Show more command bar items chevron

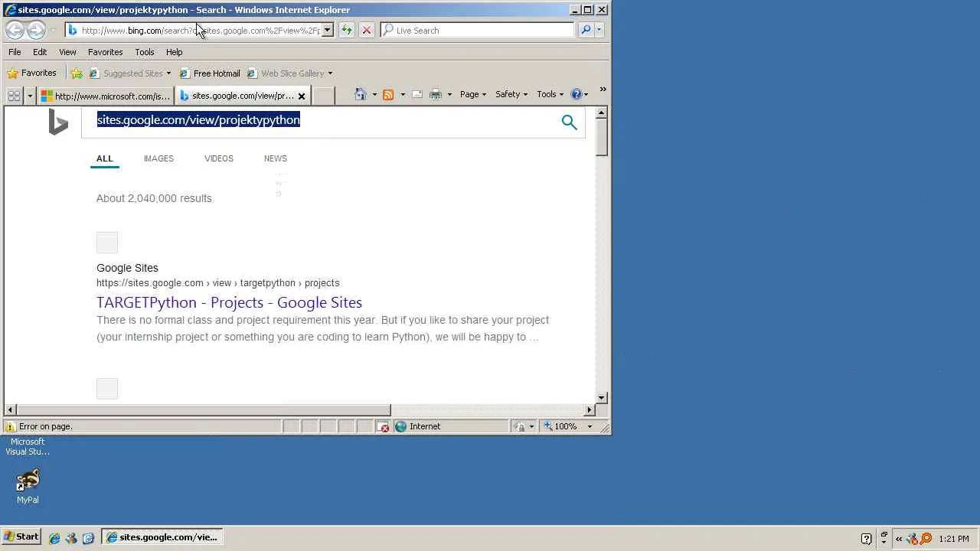[x=603, y=90]
